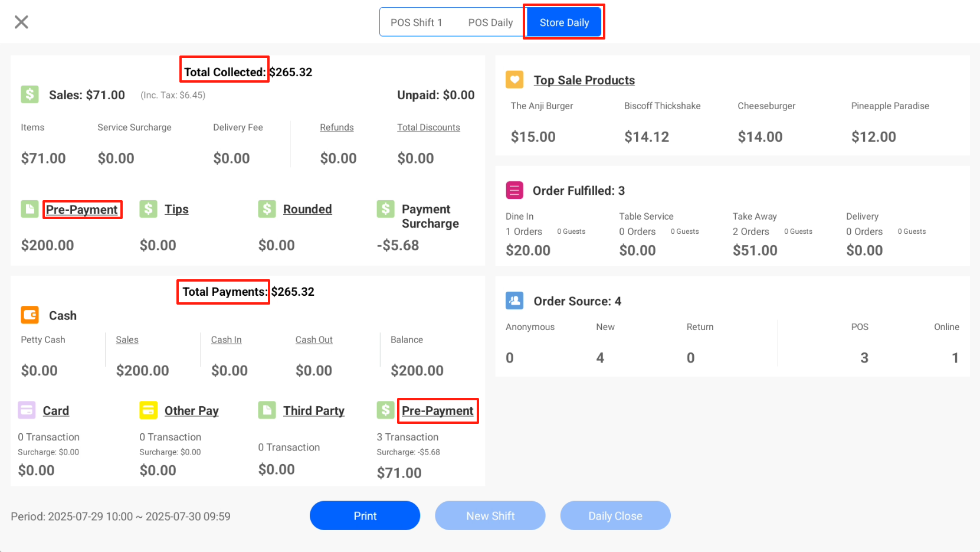The height and width of the screenshot is (552, 980).
Task: Open the Pre-Payment link in the payments section
Action: [438, 411]
